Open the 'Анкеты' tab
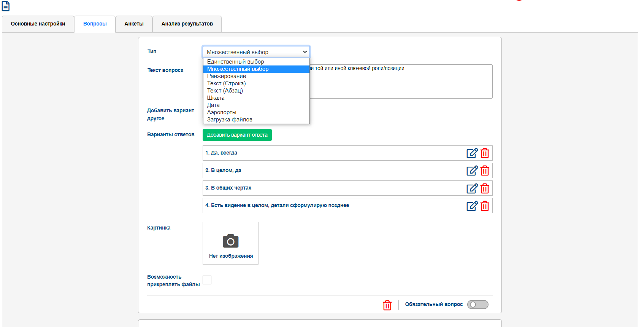Screen dimensions: 644x327 [x=134, y=24]
